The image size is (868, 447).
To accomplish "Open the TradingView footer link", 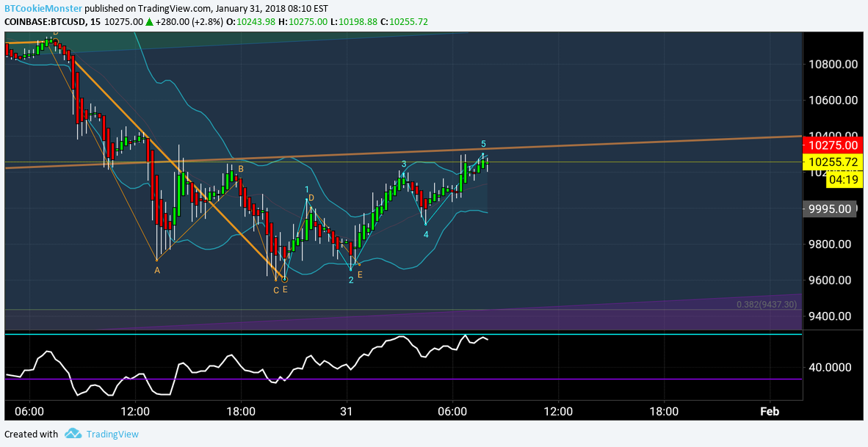I will pyautogui.click(x=111, y=435).
